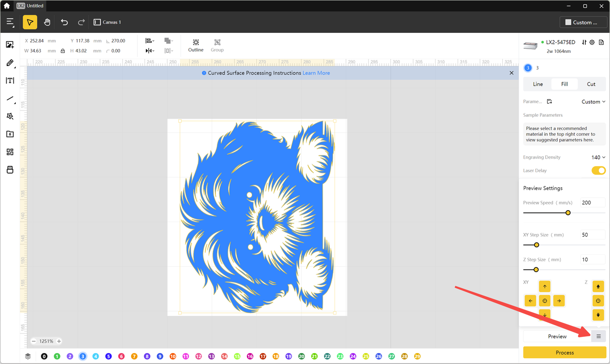Click the layers stack icon
Viewport: 610px width, 364px height.
(x=28, y=356)
